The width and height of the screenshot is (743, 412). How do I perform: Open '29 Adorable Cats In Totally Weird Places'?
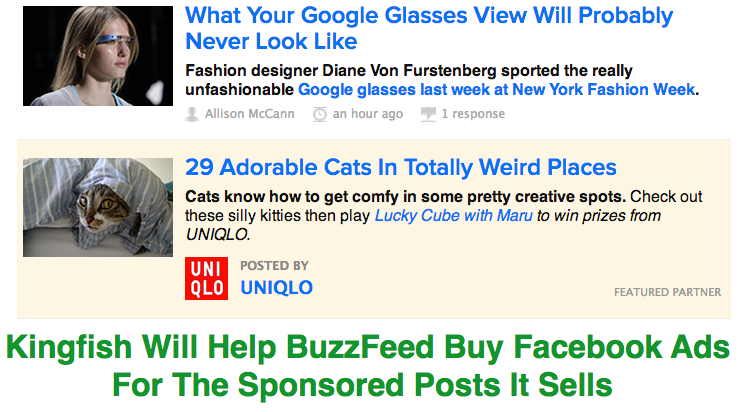point(401,167)
